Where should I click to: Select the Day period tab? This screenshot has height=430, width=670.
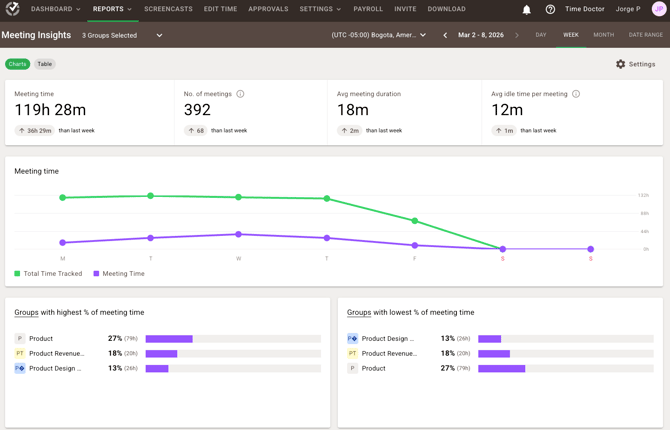[541, 35]
